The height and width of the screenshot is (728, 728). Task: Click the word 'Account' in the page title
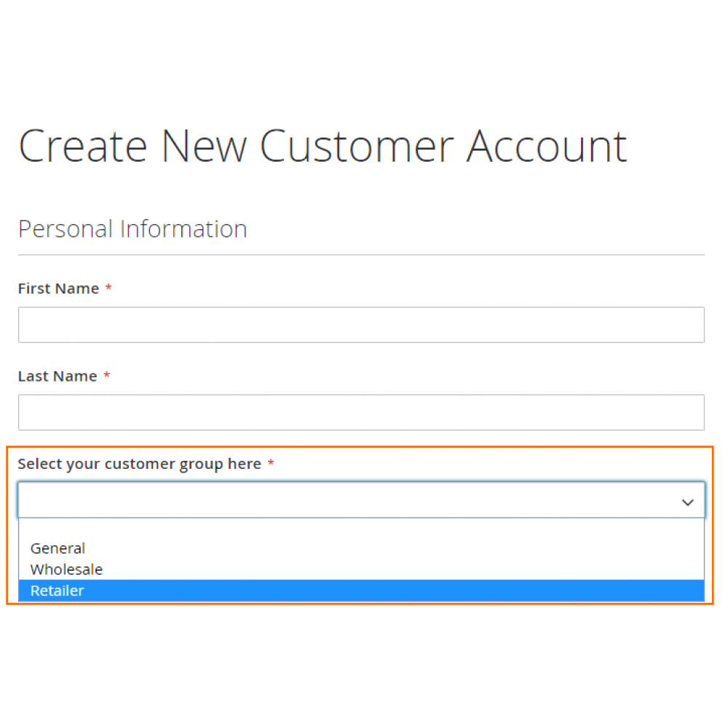tap(547, 145)
